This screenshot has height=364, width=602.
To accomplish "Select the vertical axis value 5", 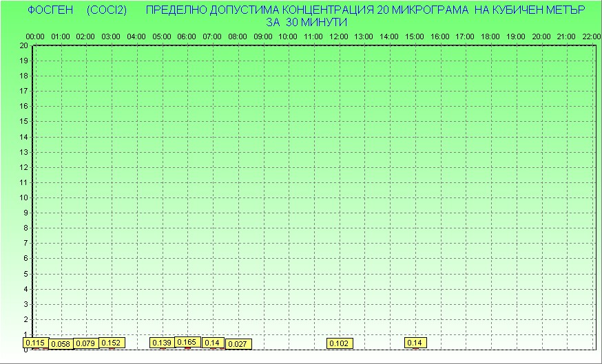I will (25, 275).
